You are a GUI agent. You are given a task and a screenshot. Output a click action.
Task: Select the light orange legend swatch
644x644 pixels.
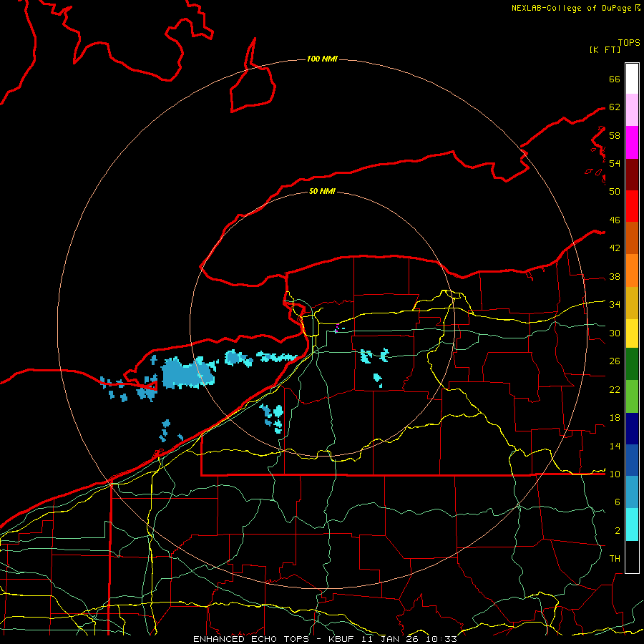click(632, 270)
